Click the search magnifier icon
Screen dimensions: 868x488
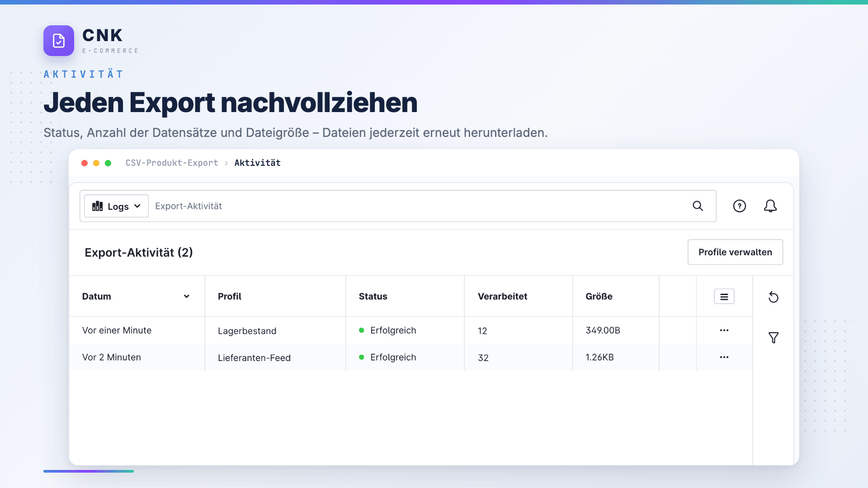coord(698,206)
